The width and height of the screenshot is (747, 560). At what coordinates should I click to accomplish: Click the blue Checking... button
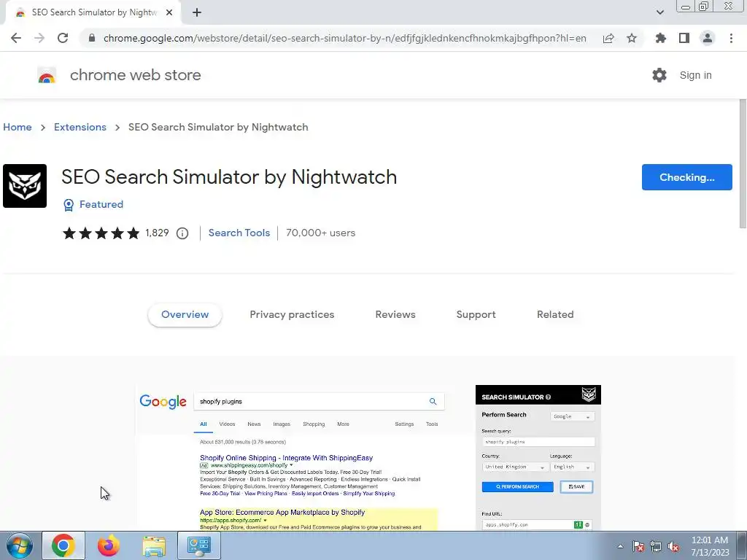(686, 177)
